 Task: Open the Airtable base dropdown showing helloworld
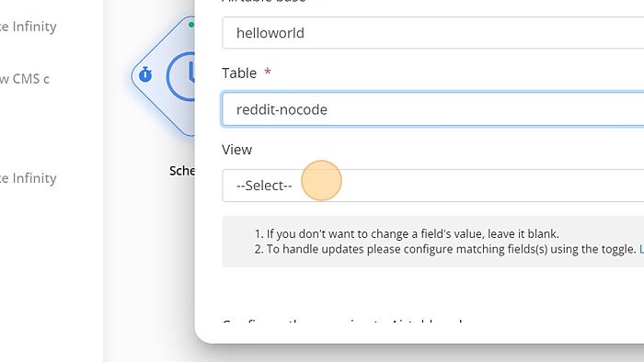tap(433, 33)
